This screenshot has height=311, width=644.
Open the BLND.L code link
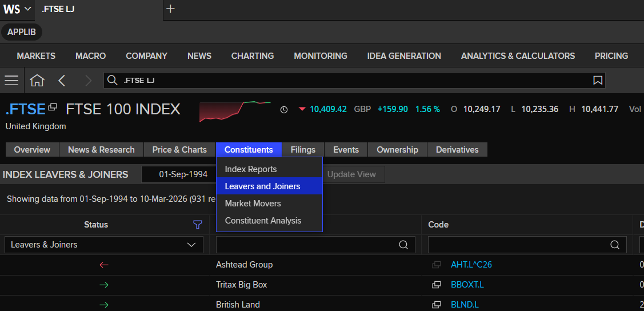click(465, 305)
